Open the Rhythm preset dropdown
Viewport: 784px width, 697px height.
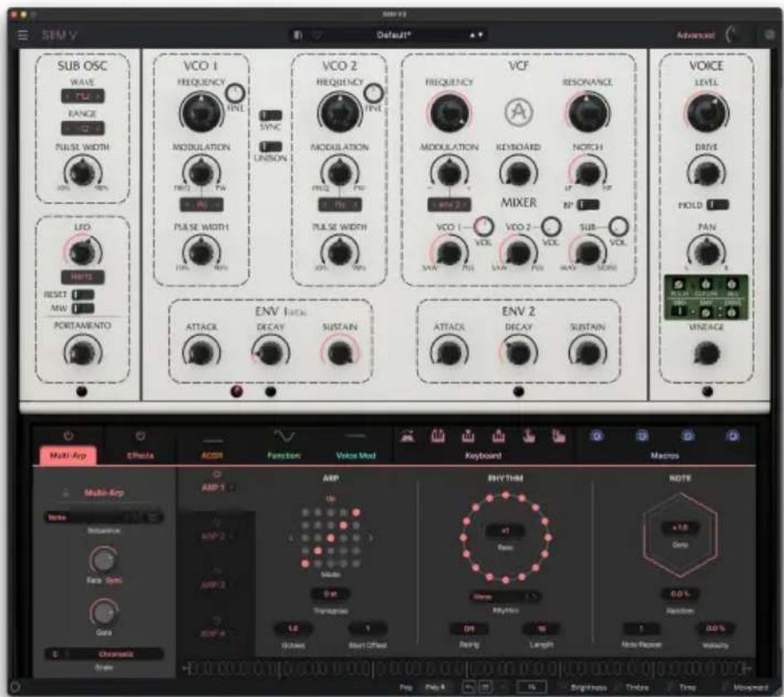tap(505, 597)
